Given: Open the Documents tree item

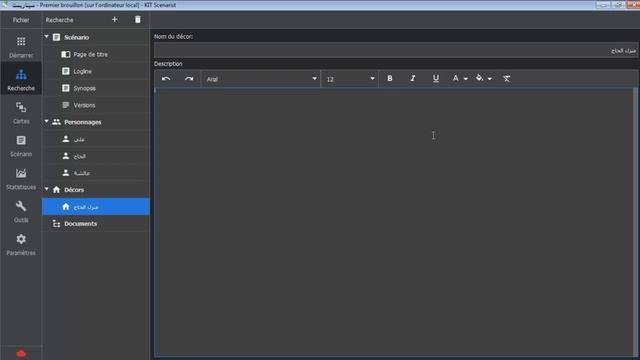Looking at the screenshot, I should pyautogui.click(x=96, y=224).
